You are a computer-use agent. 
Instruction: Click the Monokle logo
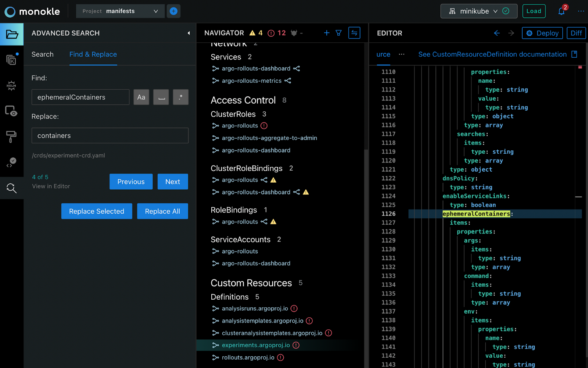click(32, 11)
